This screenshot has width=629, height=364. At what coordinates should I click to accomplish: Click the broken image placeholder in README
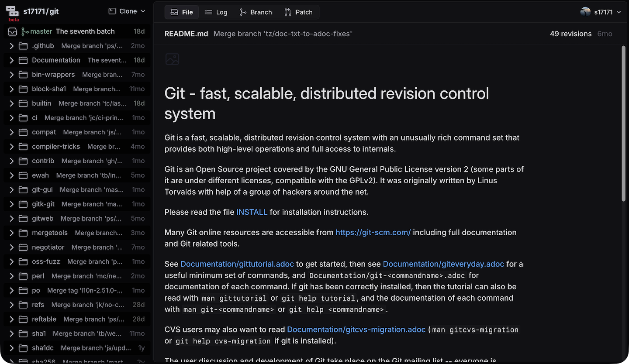point(172,59)
